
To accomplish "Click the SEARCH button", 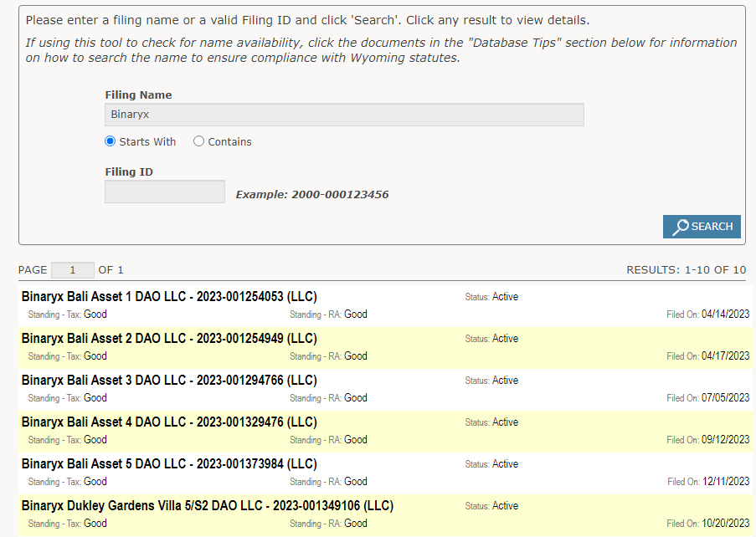I will coord(702,227).
